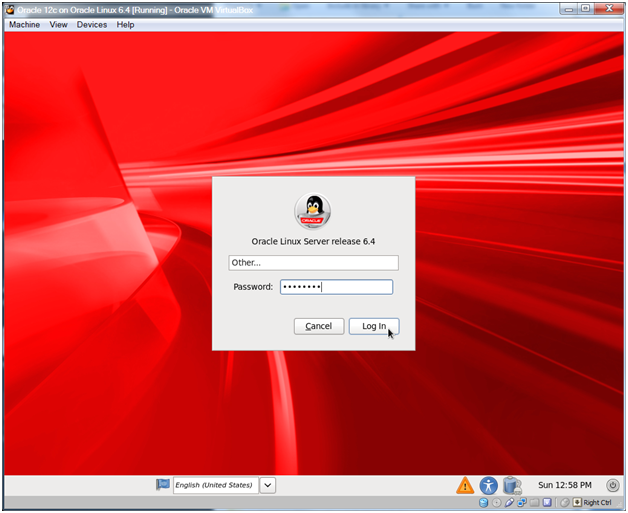Click the Right Ctrl host key indicator

[596, 502]
